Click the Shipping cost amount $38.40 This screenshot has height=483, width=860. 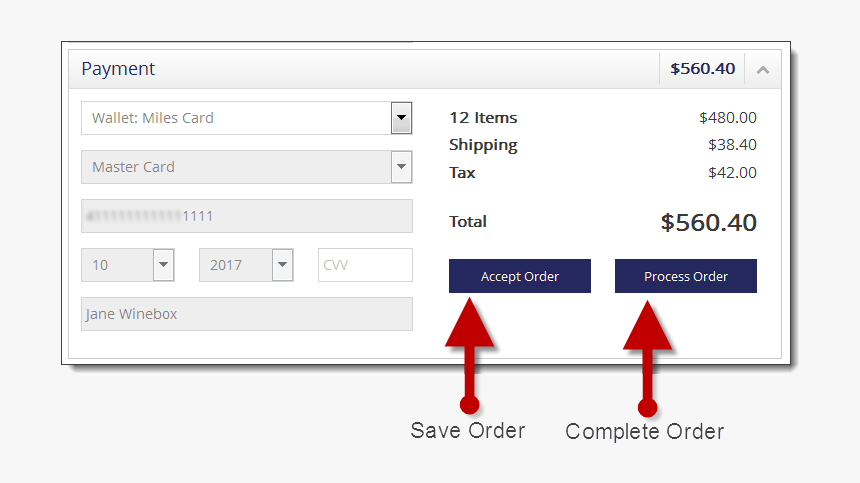point(732,145)
